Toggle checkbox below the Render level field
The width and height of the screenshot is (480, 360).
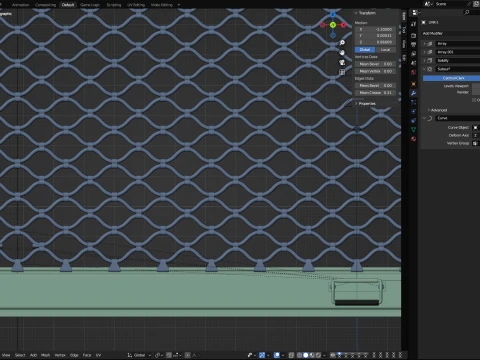pos(474,100)
